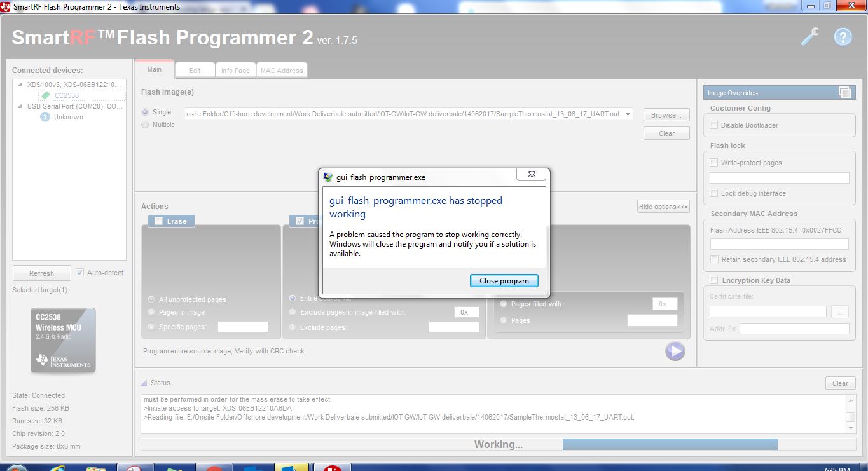The image size is (868, 471).
Task: Open the wrench settings icon
Action: [809, 37]
